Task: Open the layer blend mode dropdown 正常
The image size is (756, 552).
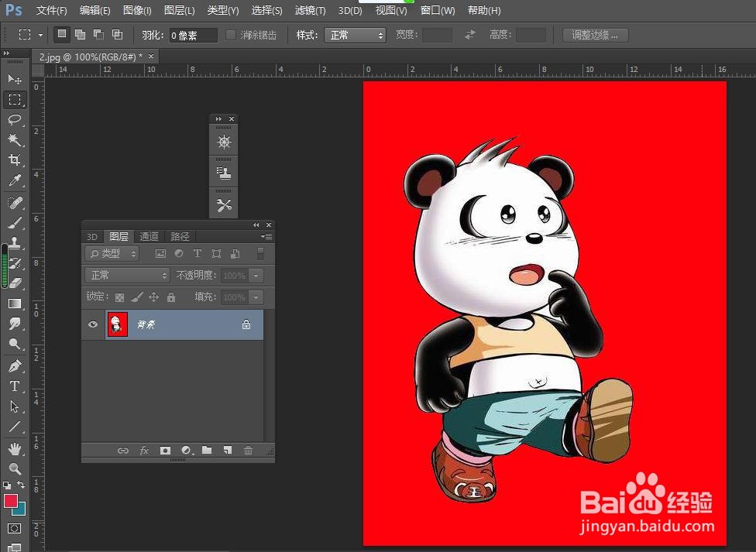Action: click(127, 276)
